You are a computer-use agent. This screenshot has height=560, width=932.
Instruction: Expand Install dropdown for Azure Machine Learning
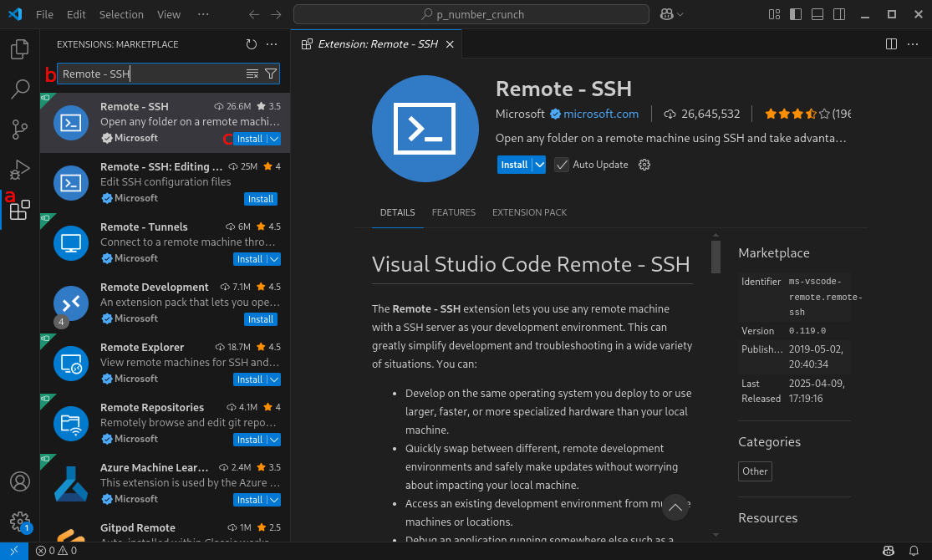point(274,500)
